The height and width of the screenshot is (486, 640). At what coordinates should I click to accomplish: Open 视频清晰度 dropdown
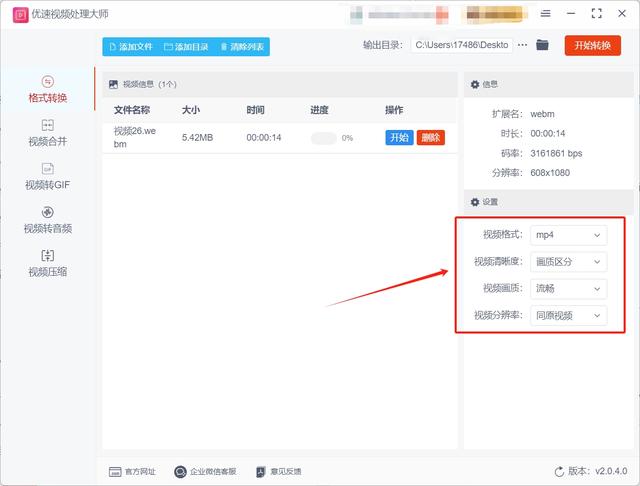click(569, 262)
